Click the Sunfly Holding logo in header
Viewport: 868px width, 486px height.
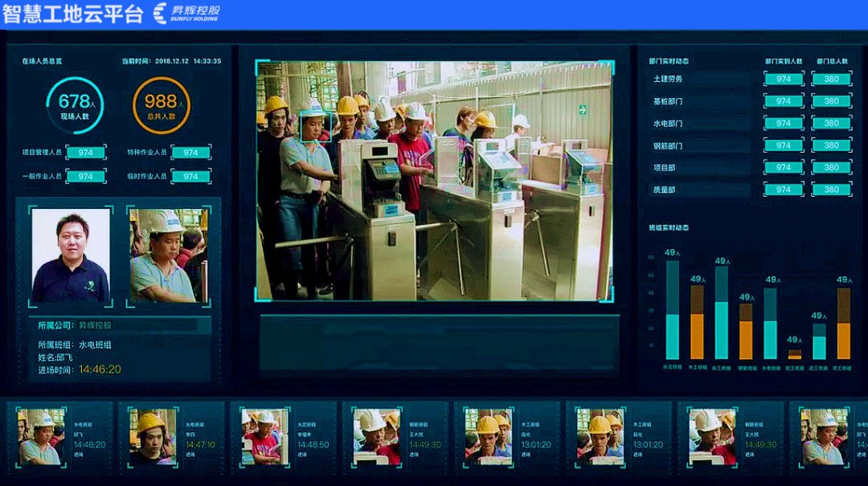point(186,13)
